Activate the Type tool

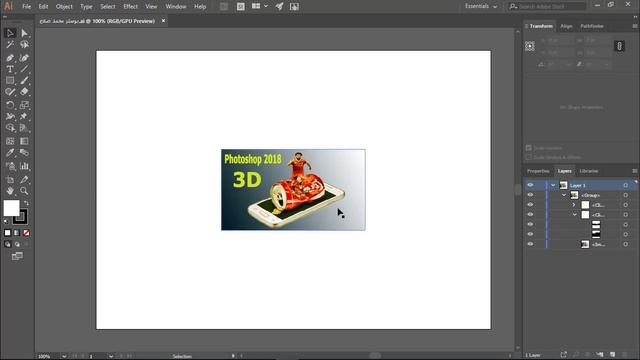(x=10, y=69)
